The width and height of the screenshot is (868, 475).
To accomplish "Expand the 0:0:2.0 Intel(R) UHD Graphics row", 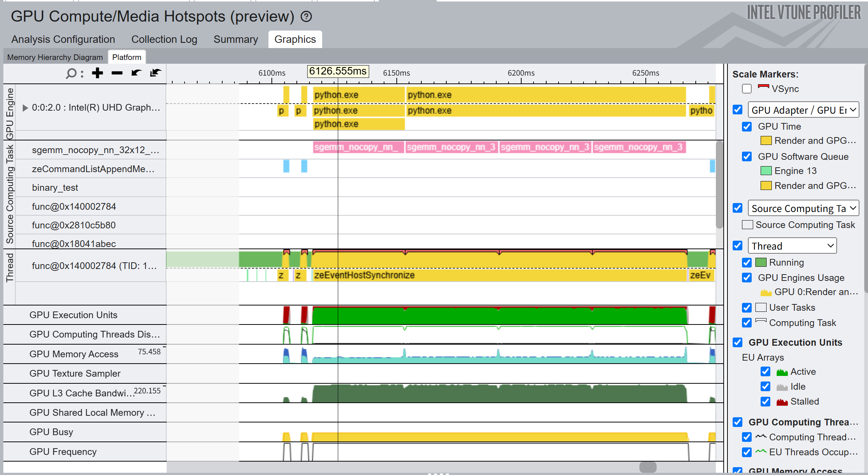I will tap(25, 108).
